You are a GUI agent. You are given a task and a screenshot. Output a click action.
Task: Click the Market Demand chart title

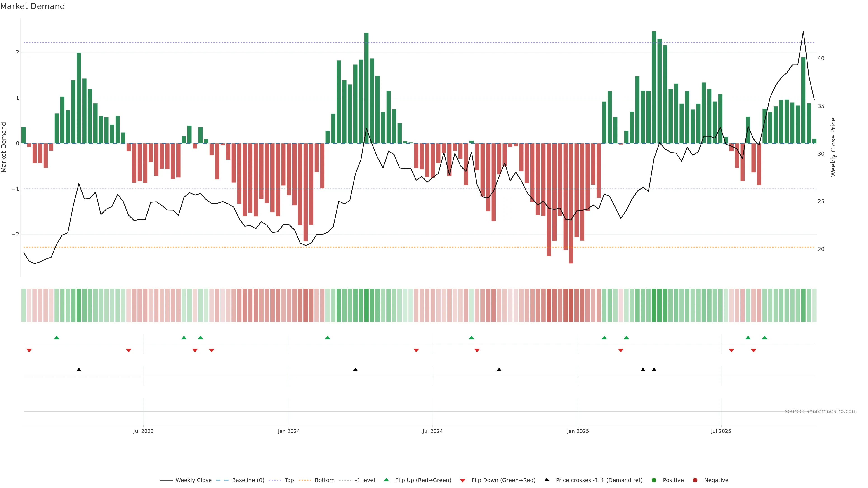pyautogui.click(x=32, y=6)
